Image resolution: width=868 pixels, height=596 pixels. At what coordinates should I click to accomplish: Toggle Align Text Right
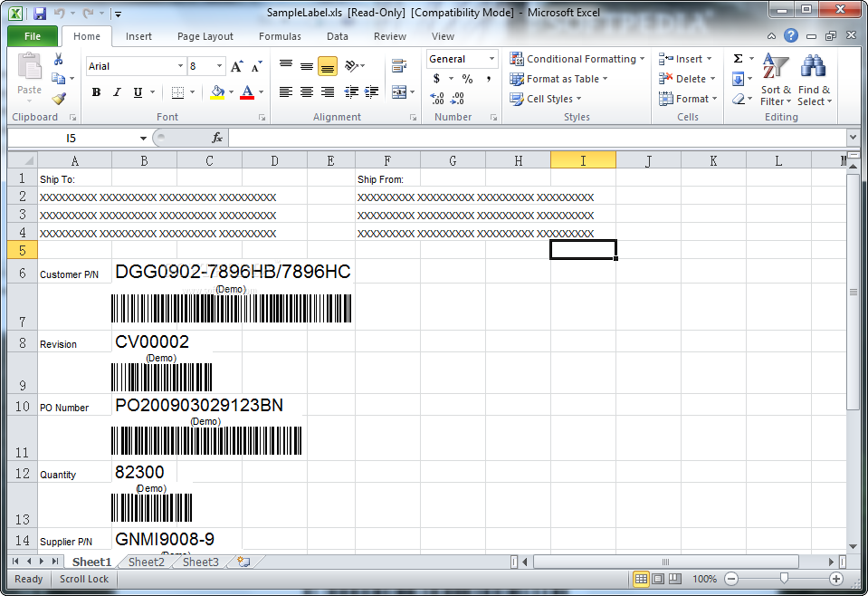pos(328,92)
